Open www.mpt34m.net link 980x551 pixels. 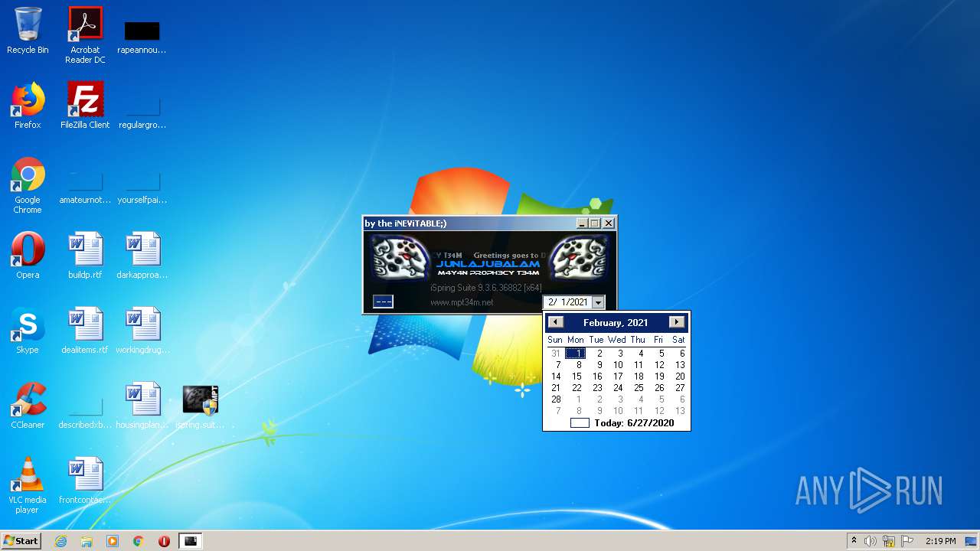pos(462,302)
